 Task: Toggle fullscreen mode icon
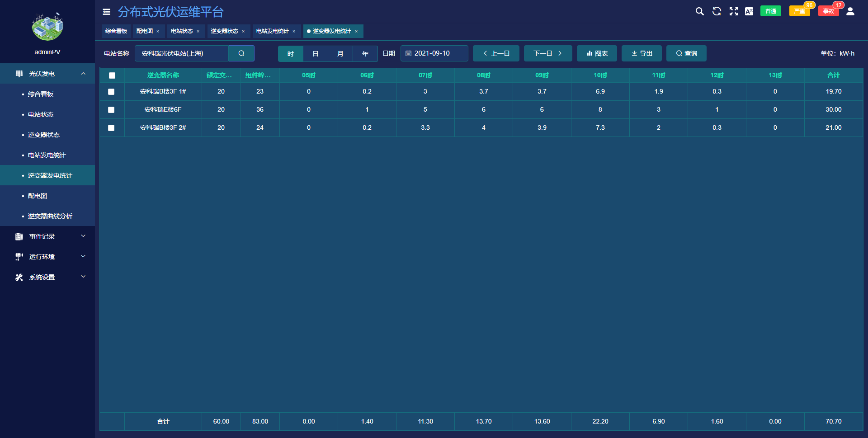point(733,12)
